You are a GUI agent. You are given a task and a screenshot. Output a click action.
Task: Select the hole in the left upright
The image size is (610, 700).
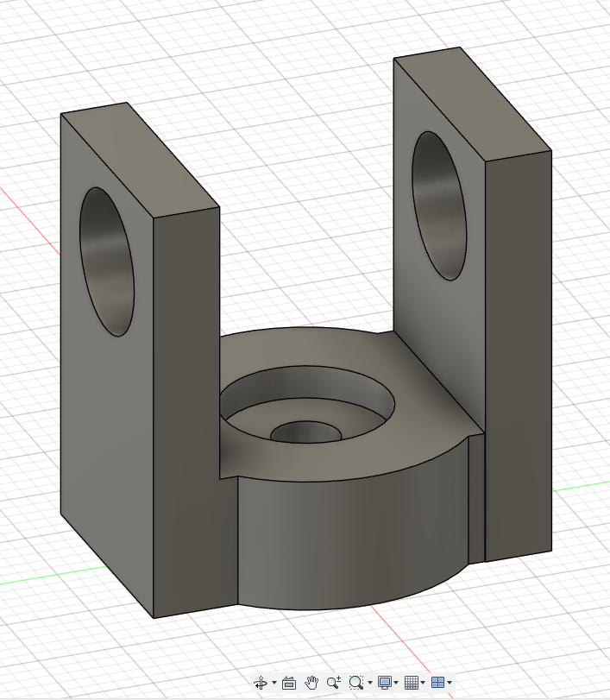pos(108,263)
